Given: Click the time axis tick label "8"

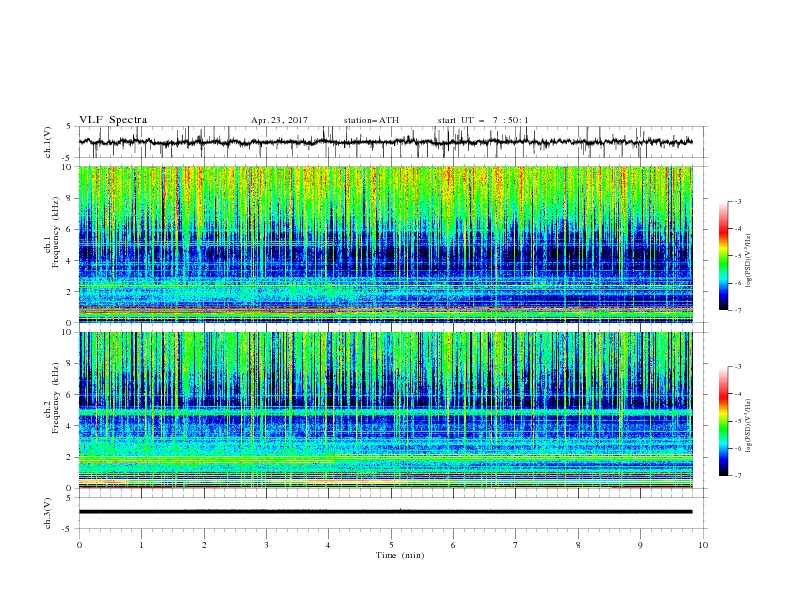Looking at the screenshot, I should point(578,545).
